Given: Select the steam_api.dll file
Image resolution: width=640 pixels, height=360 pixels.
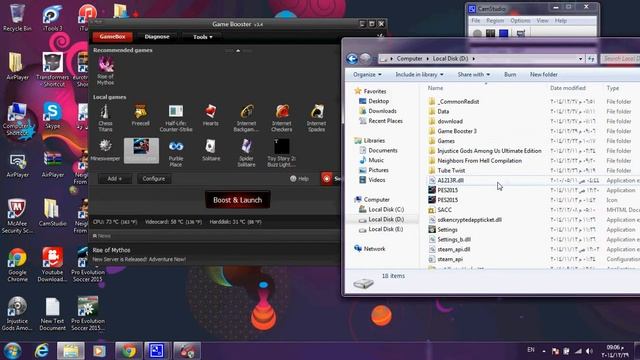Looking at the screenshot, I should 453,249.
